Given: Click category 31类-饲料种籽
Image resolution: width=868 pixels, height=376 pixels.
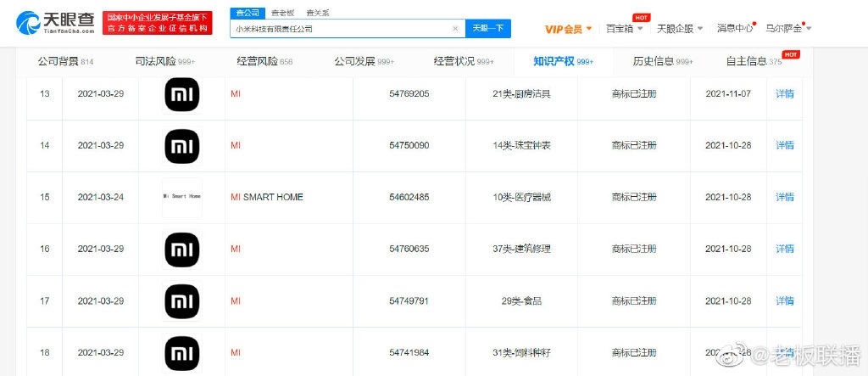Looking at the screenshot, I should (521, 353).
